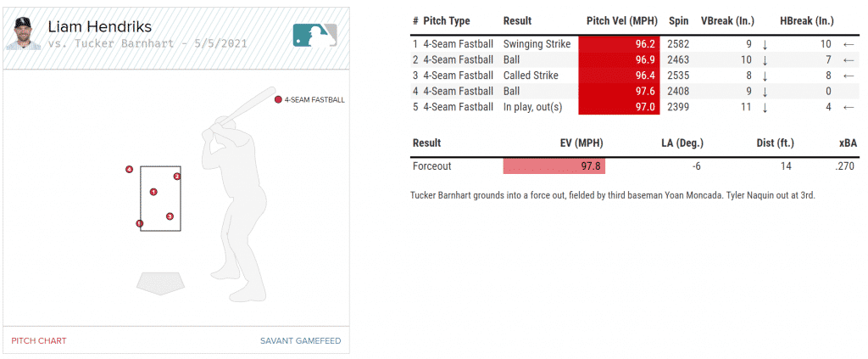Screen dimensions: 868x359
Task: Click the Pitch Type column header
Action: click(446, 20)
